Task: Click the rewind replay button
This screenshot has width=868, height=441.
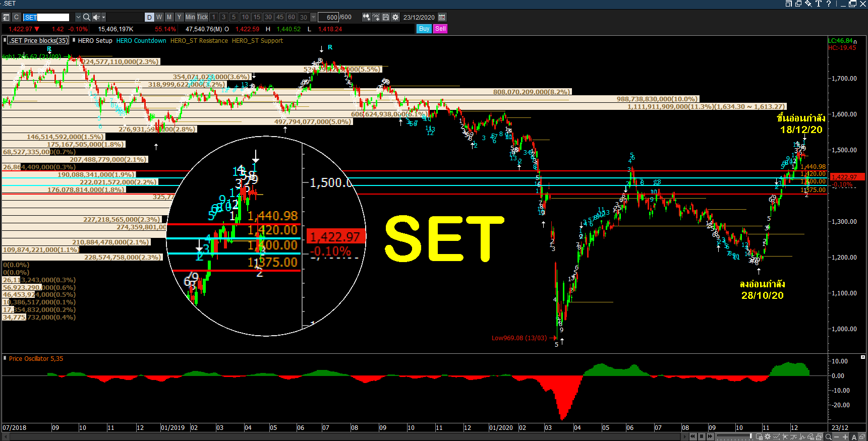Action: coord(693,436)
